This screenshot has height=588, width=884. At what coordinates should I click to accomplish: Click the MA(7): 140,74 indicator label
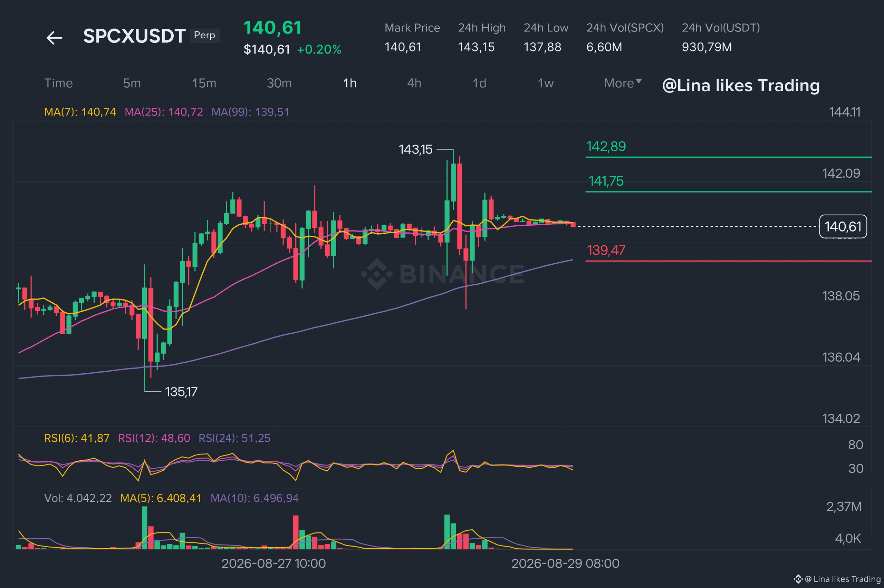click(x=80, y=112)
